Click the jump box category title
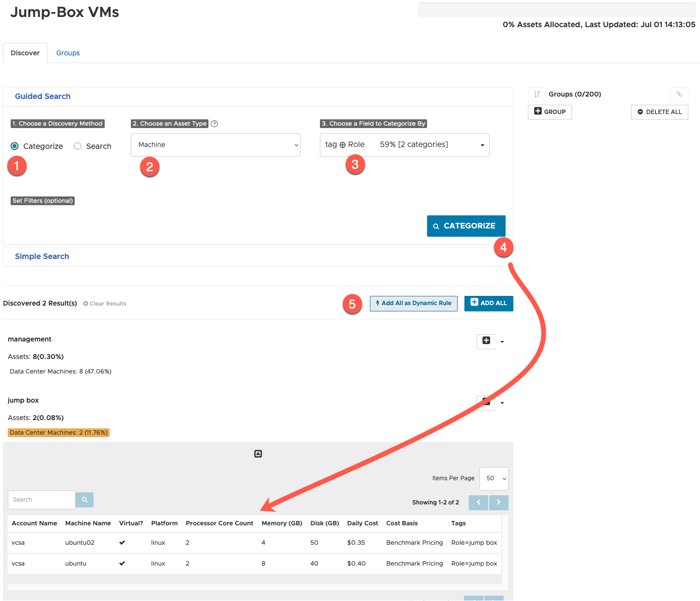 point(23,401)
